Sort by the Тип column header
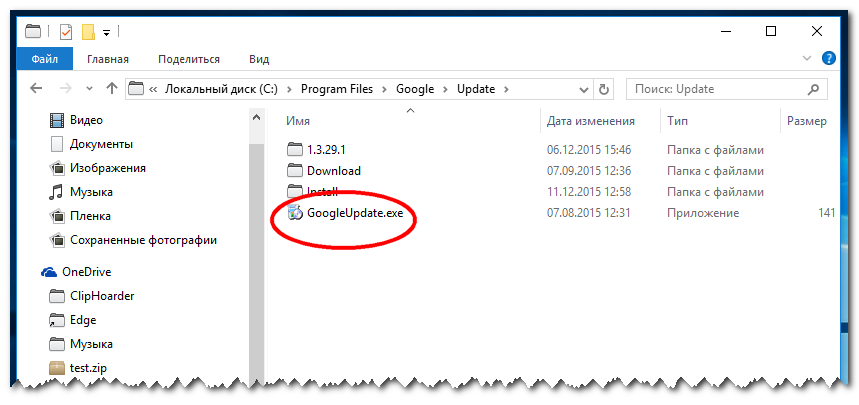The height and width of the screenshot is (405, 859). (678, 121)
